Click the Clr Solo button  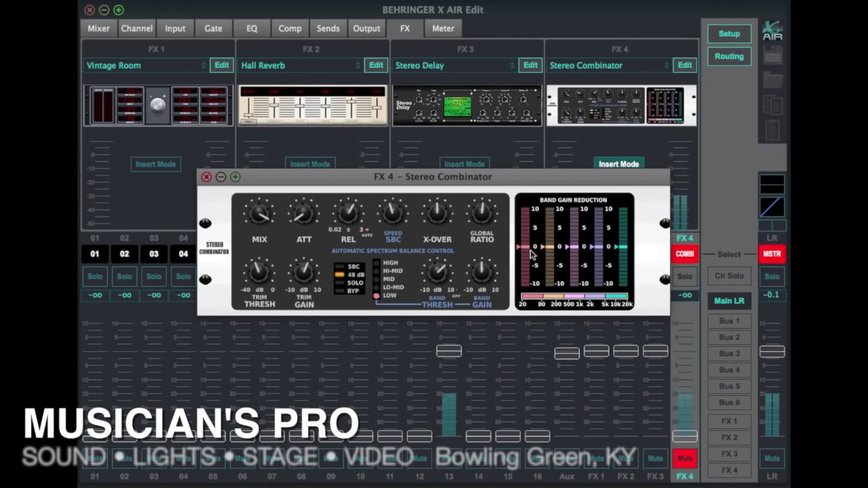729,276
